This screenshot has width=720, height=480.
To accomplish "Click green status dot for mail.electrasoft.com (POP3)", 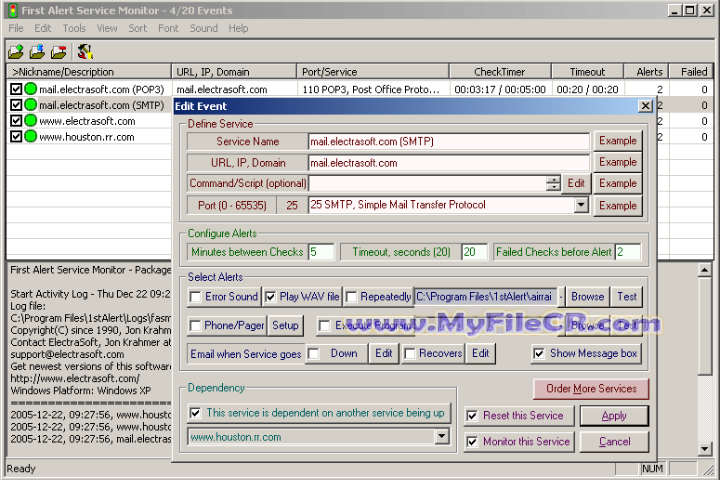I will pyautogui.click(x=30, y=89).
